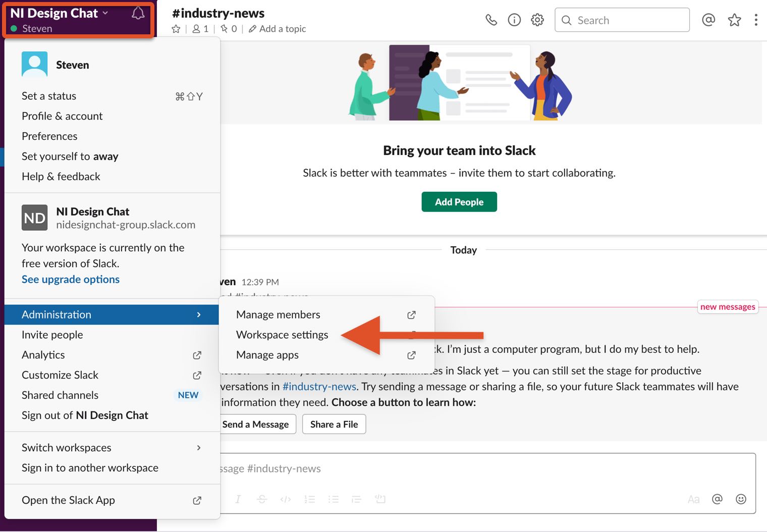Screen dimensions: 767x532
Task: Show channel details info icon
Action: [514, 20]
